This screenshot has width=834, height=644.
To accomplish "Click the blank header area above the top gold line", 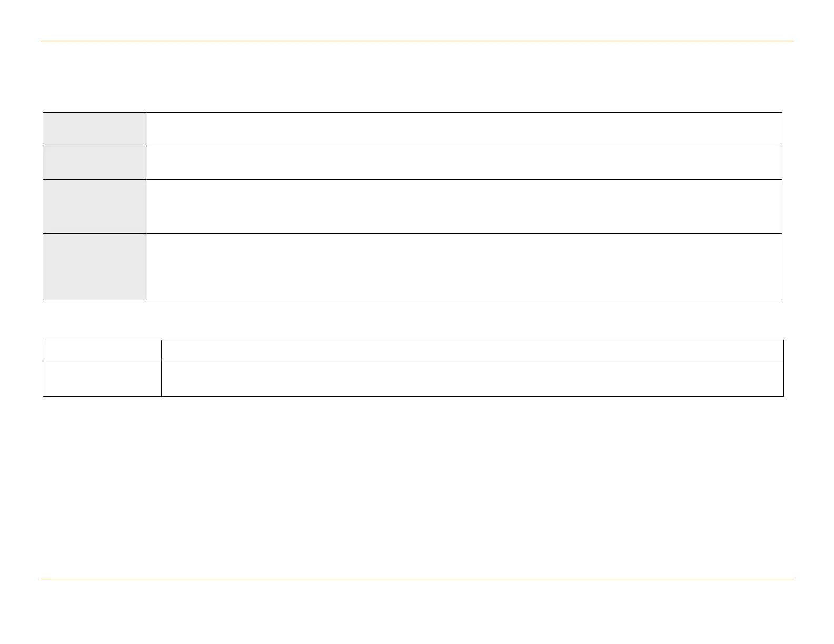I will tap(417, 21).
